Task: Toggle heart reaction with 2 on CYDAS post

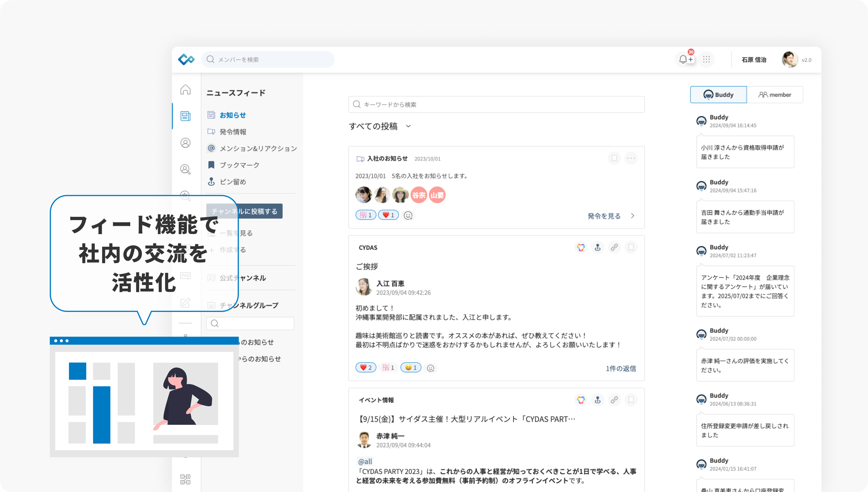Action: point(366,367)
